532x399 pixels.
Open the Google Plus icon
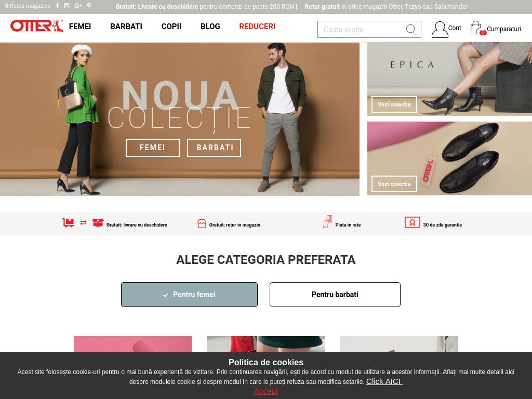[x=78, y=6]
